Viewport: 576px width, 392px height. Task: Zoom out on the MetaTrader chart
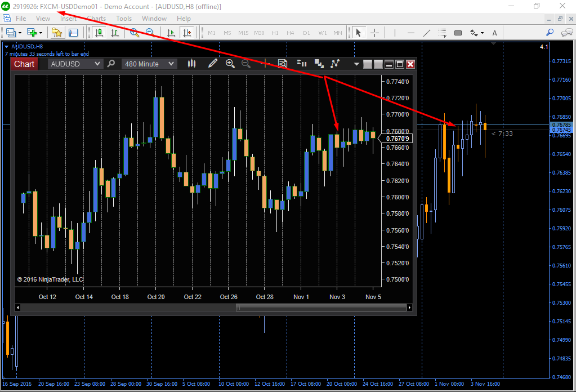click(150, 33)
